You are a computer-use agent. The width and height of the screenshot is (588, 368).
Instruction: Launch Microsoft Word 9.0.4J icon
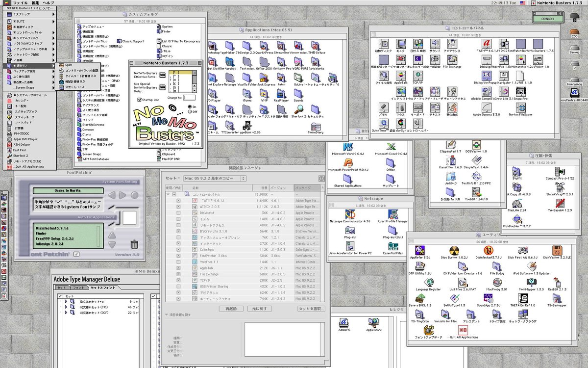point(348,146)
